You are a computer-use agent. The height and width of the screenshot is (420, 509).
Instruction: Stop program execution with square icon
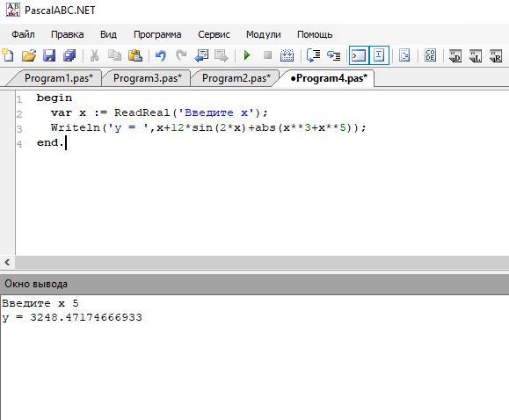pyautogui.click(x=267, y=55)
